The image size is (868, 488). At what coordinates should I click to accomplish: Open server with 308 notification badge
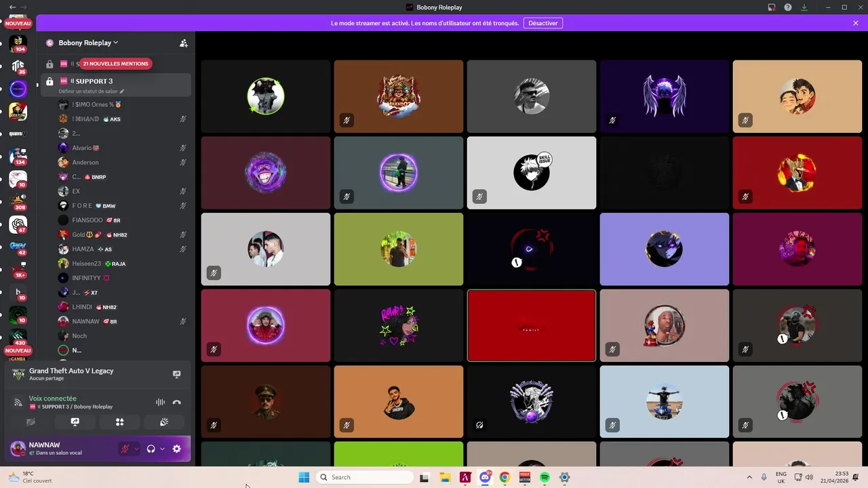click(18, 202)
